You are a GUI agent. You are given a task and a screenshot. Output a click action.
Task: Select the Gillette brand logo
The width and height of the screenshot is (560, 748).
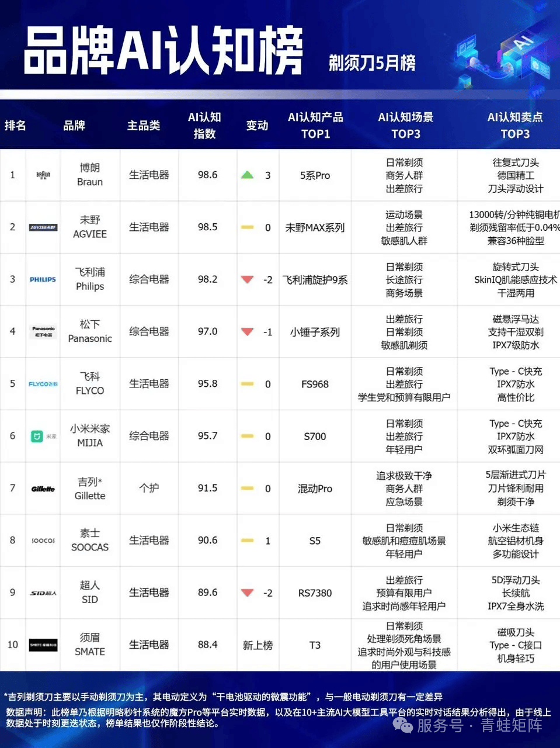pyautogui.click(x=42, y=488)
